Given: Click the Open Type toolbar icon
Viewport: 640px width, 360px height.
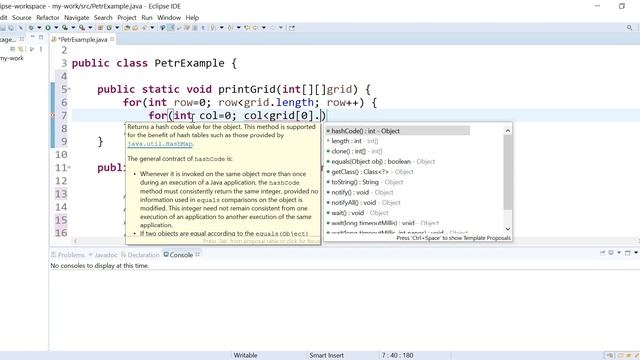Looking at the screenshot, I should (127, 28).
